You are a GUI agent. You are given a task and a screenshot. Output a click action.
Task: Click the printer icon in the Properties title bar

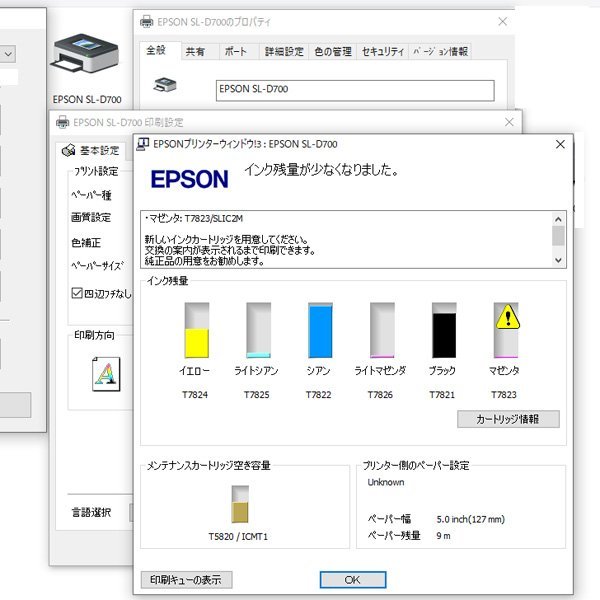coord(146,22)
